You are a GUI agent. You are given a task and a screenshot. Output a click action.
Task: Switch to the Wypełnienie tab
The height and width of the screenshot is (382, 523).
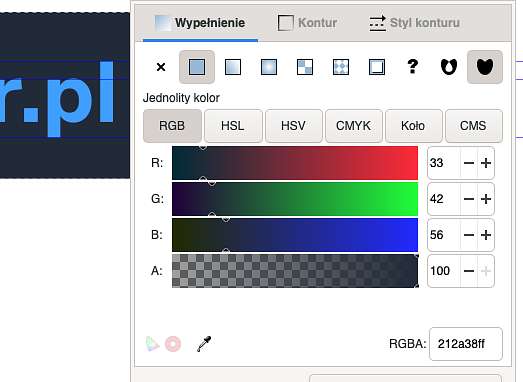(200, 23)
